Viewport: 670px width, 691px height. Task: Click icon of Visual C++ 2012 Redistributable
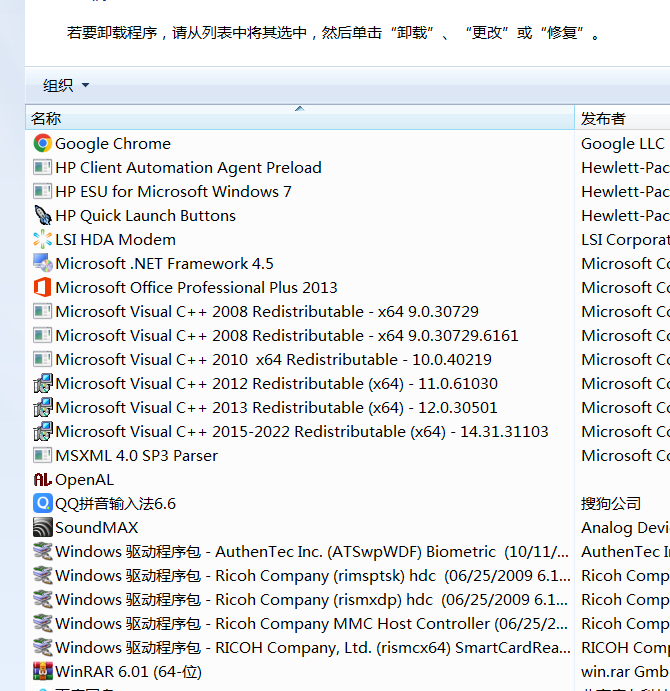coord(42,383)
